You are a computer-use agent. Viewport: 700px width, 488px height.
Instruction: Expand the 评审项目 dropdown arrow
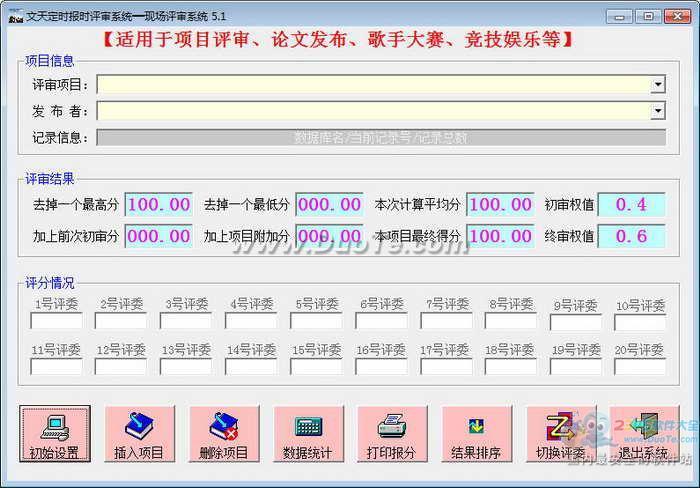[x=658, y=84]
